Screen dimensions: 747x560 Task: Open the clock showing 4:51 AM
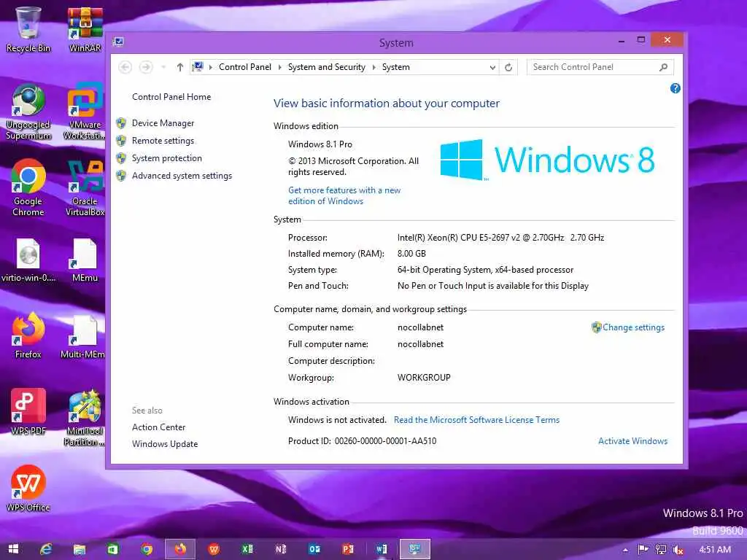tap(715, 550)
